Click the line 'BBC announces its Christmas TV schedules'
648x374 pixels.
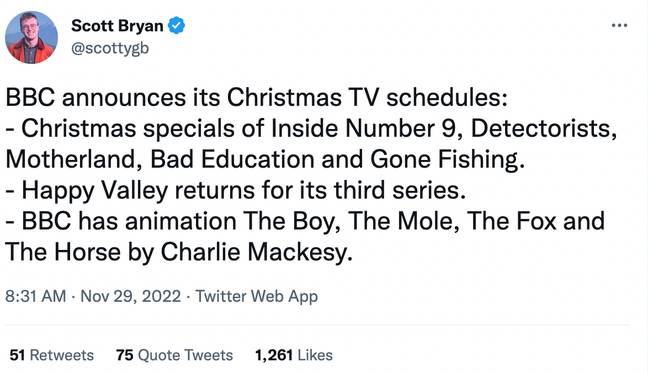pos(256,98)
